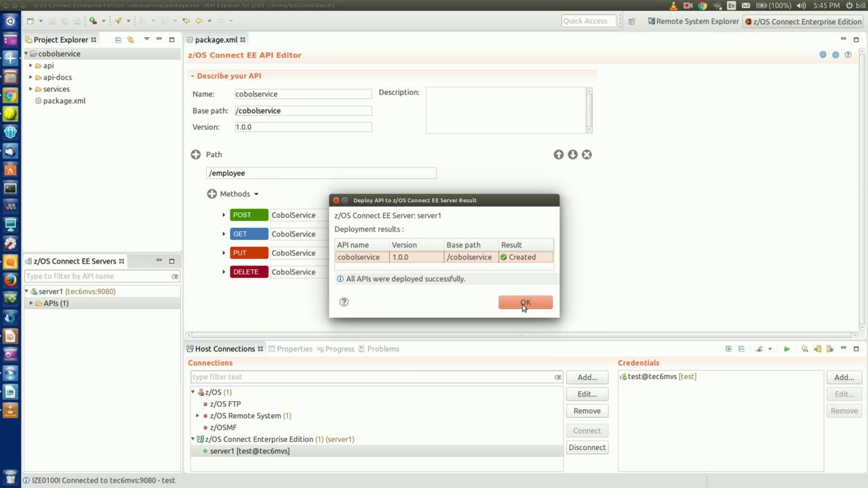
Task: Open Project Explorer view menu triangle
Action: tap(146, 39)
